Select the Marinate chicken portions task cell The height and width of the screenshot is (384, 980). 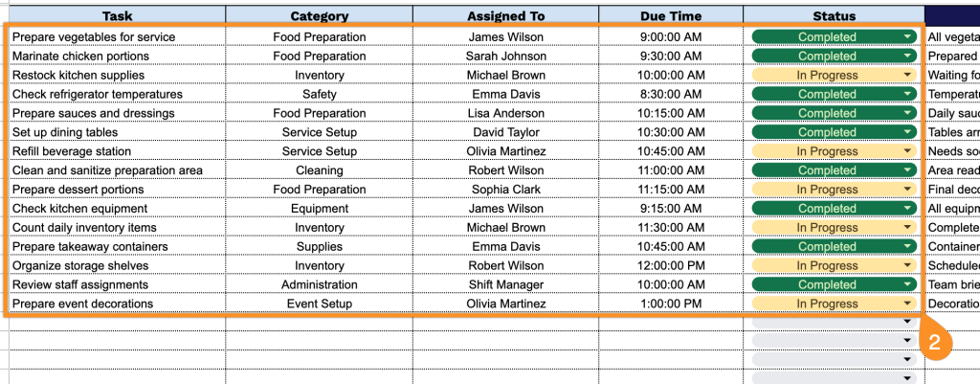coord(118,56)
